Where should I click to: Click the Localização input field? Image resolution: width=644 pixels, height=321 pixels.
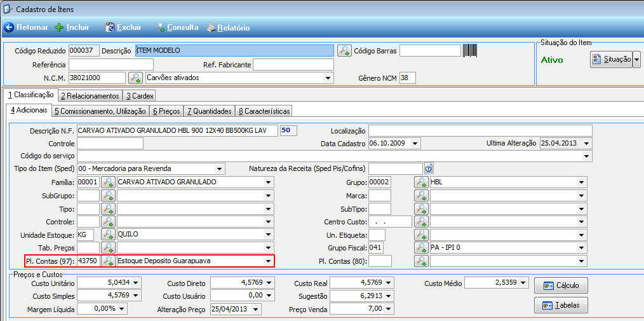point(480,131)
